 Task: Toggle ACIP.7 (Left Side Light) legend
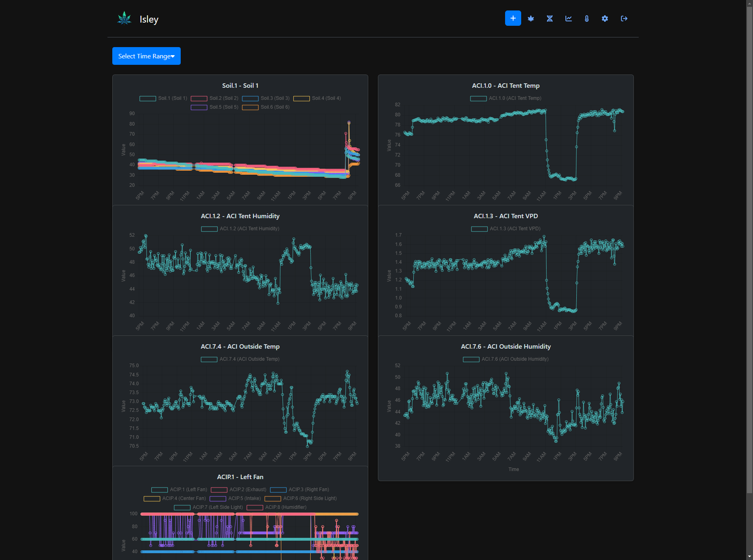pos(208,507)
